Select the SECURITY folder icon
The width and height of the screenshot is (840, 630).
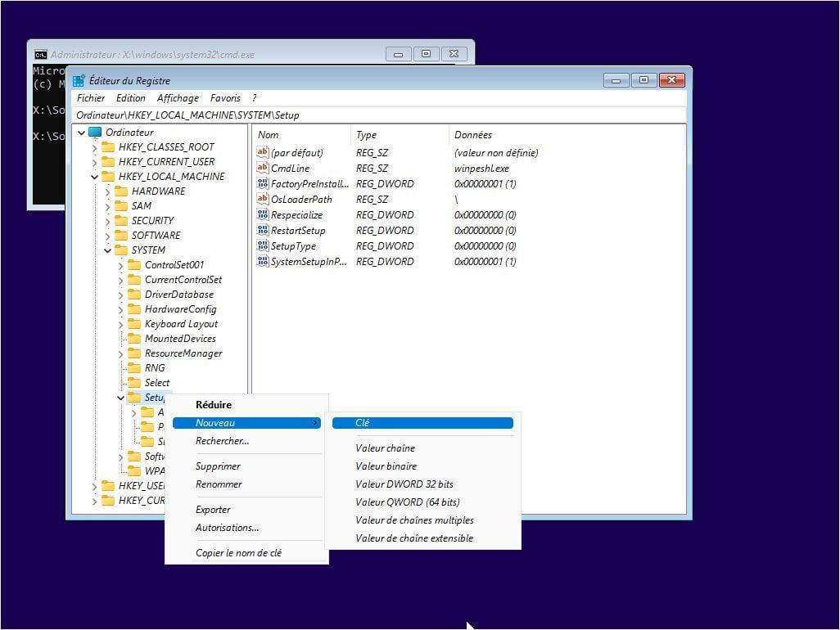click(x=122, y=221)
